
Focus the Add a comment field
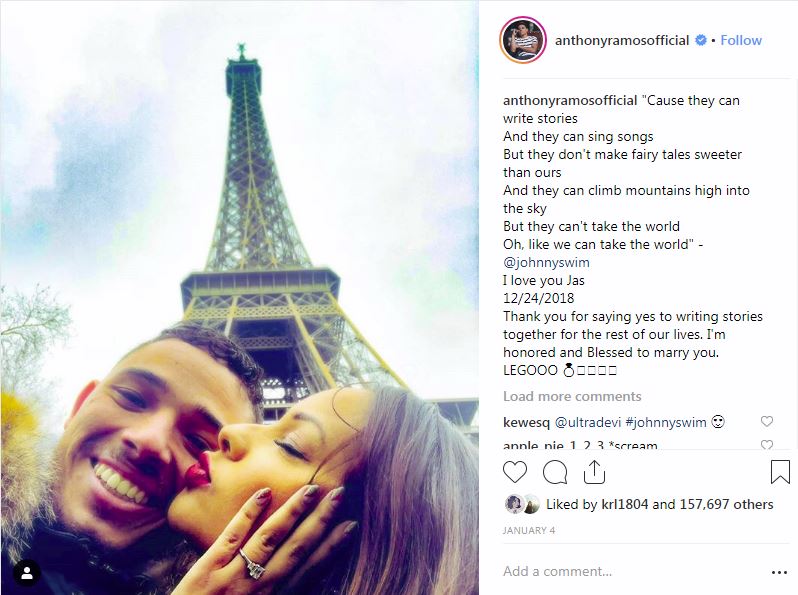coord(631,572)
